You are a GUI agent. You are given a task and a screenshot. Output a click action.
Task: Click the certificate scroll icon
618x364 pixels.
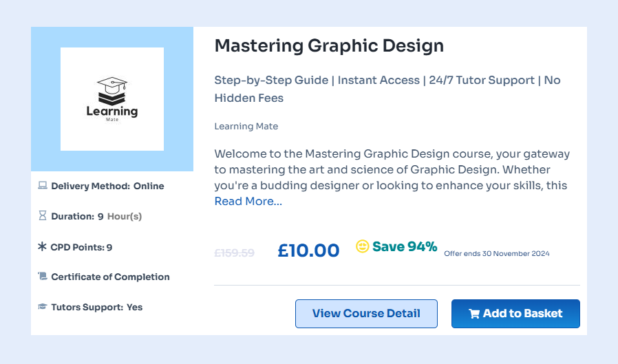(x=42, y=277)
